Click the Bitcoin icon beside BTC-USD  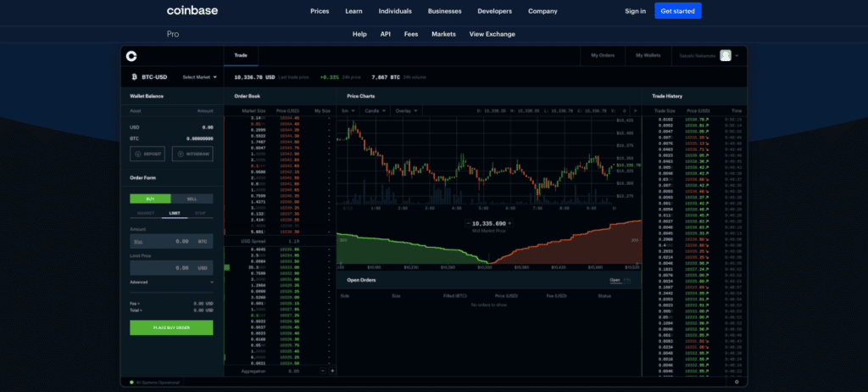(134, 76)
